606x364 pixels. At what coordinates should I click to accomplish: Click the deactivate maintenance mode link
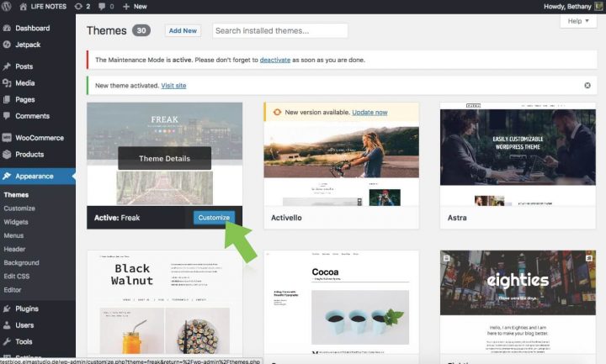(274, 60)
